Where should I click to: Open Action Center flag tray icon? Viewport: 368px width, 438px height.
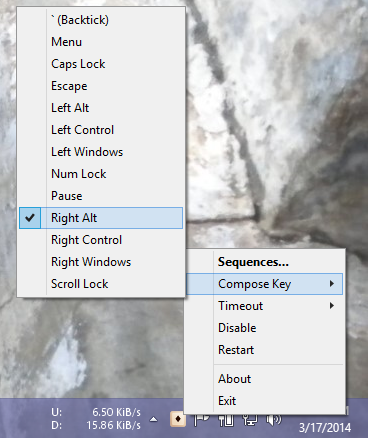pos(202,420)
